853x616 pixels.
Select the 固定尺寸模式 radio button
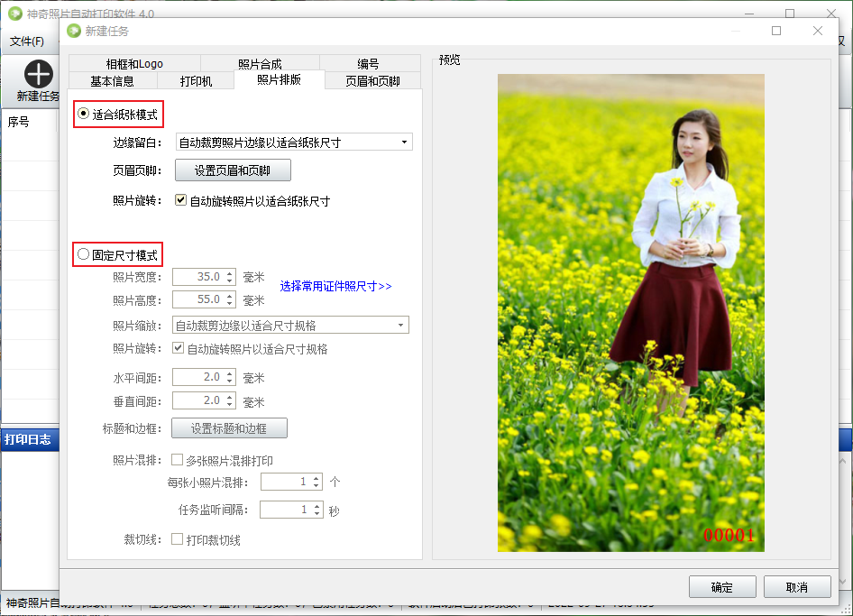pyautogui.click(x=83, y=254)
